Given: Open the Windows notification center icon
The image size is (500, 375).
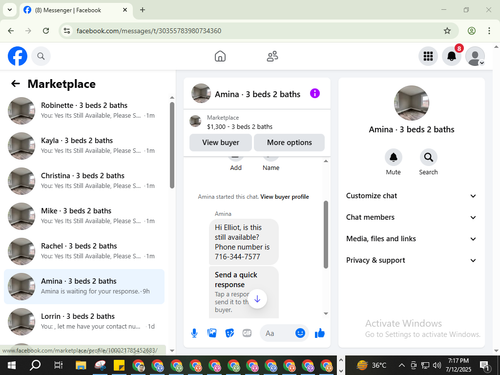Looking at the screenshot, I should tap(485, 366).
